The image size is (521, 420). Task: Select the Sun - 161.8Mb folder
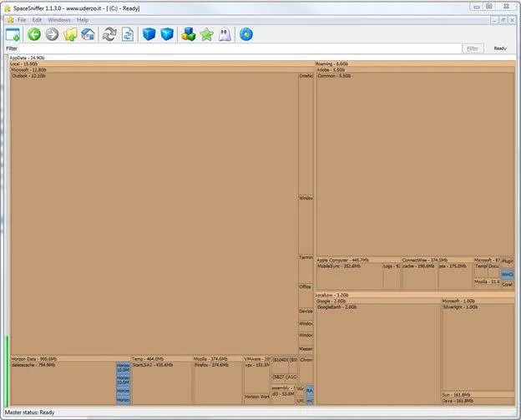(x=478, y=395)
